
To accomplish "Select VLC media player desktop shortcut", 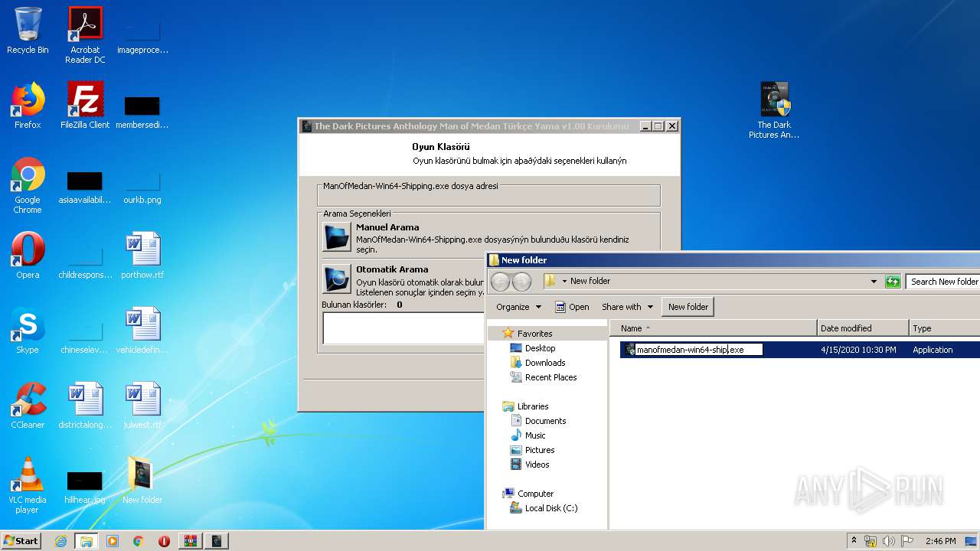I will [x=28, y=486].
